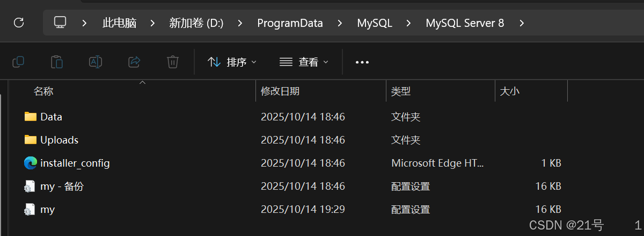Select the 'my - 备份' file name
Image resolution: width=644 pixels, height=236 pixels.
62,187
